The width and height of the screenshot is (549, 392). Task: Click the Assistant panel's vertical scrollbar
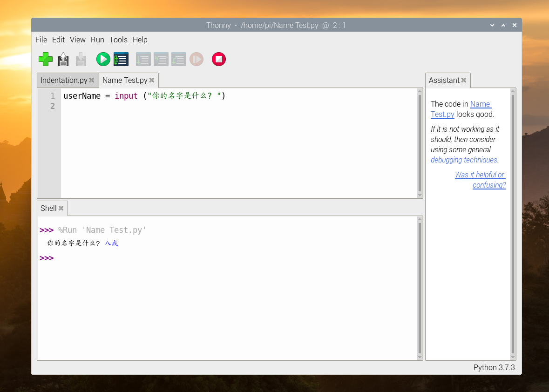pos(513,224)
